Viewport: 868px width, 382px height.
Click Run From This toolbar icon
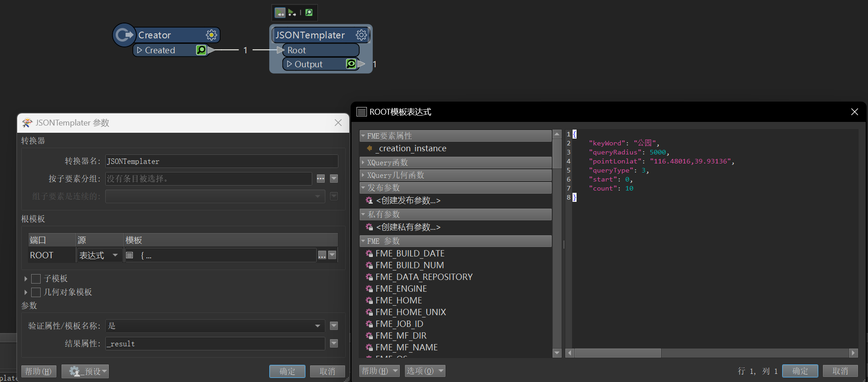(x=292, y=13)
